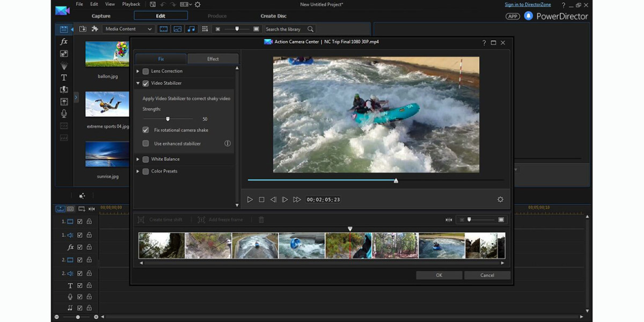Open the fx Effect Room in sidebar

64,41
